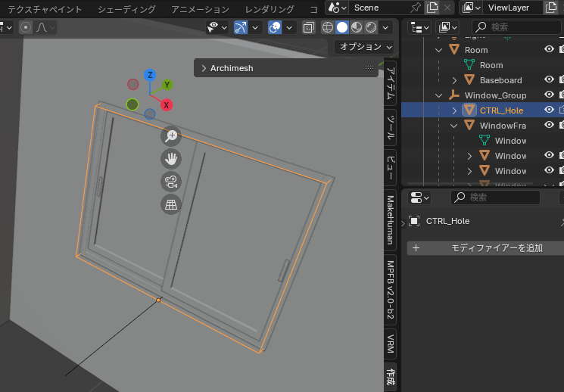Open the オプション dropdown
Image resolution: width=564 pixels, height=392 pixels.
tap(364, 47)
